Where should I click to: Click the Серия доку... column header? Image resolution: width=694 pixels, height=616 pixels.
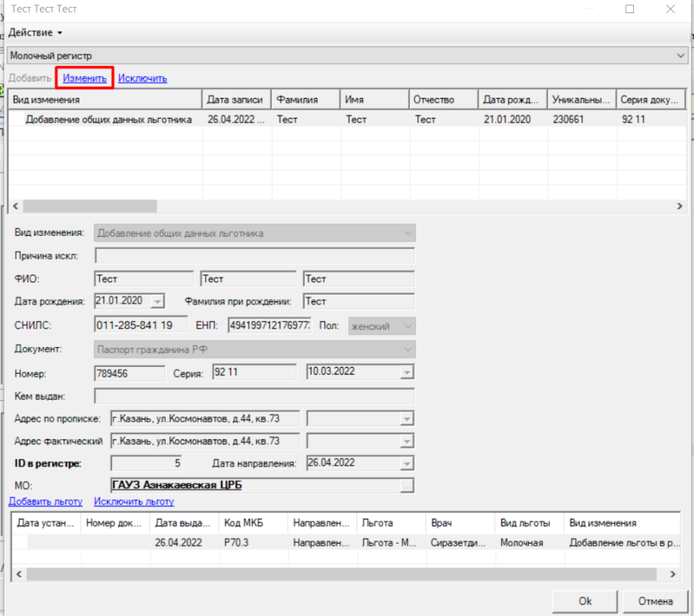pyautogui.click(x=651, y=99)
